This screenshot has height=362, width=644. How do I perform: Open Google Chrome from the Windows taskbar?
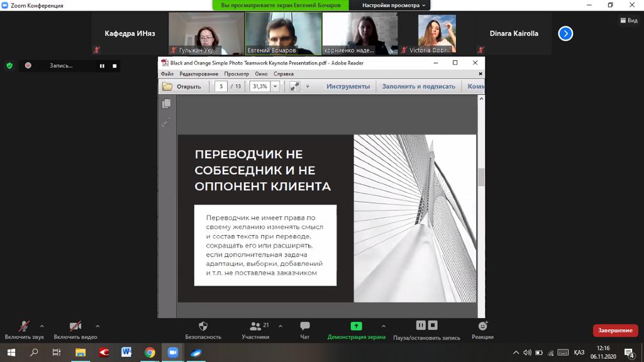(150, 353)
